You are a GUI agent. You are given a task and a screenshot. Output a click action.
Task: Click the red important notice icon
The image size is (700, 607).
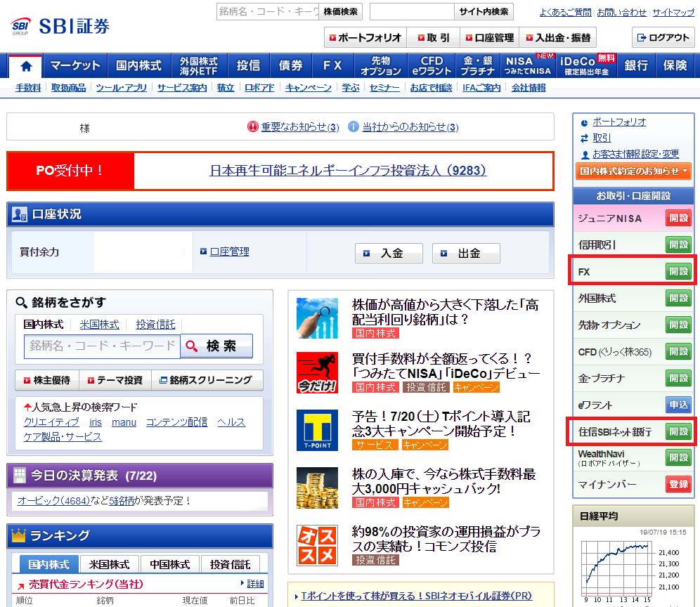[253, 126]
